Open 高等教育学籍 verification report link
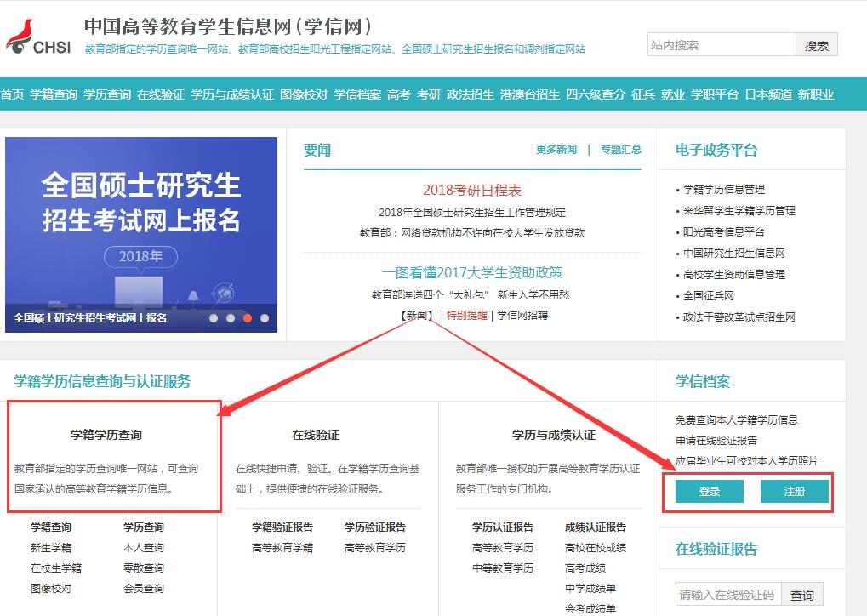Screen dimensions: 867x616 (x=282, y=547)
